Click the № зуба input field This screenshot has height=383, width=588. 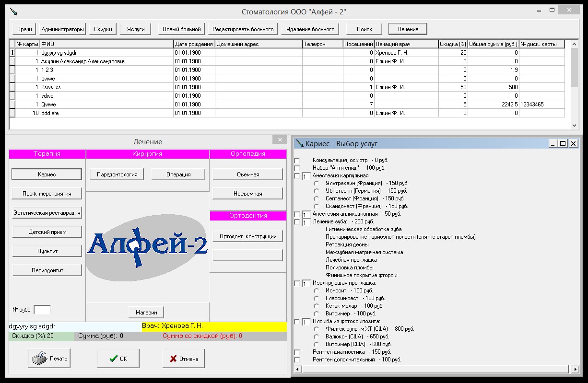(x=42, y=310)
